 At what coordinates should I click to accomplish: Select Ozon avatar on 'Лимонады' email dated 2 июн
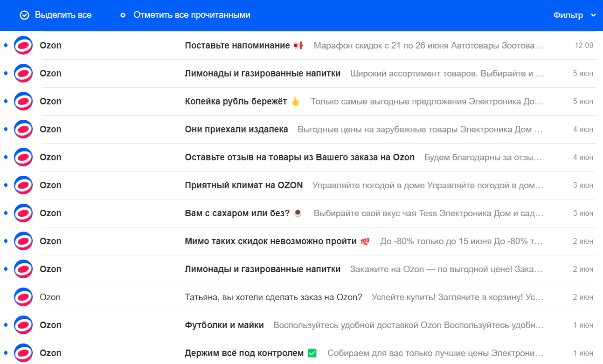click(x=23, y=269)
